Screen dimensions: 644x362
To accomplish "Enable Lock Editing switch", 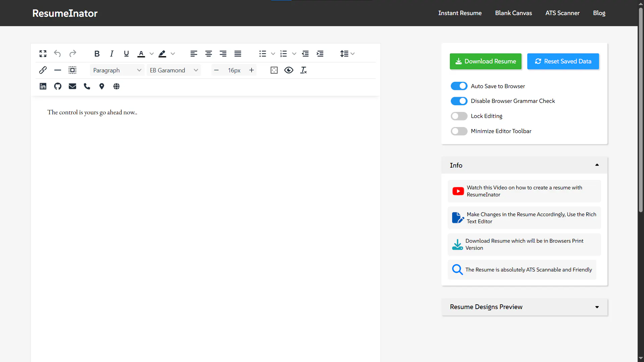I will coord(459,116).
